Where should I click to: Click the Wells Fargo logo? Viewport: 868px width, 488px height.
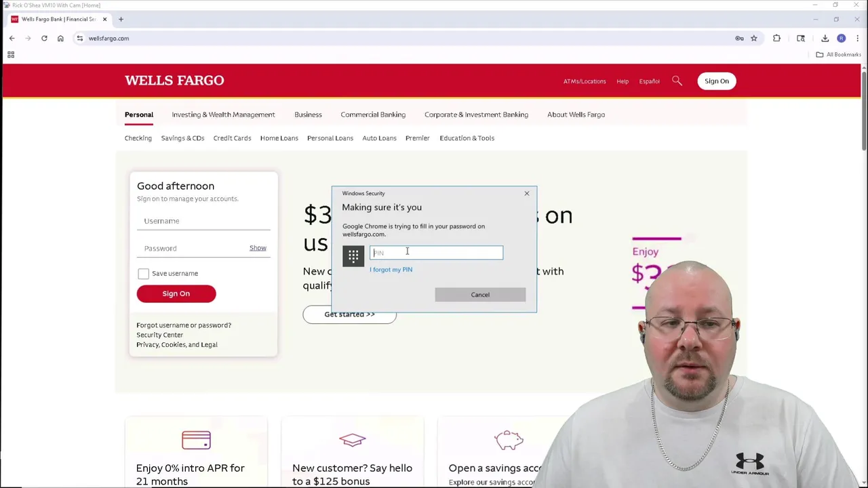pyautogui.click(x=174, y=81)
